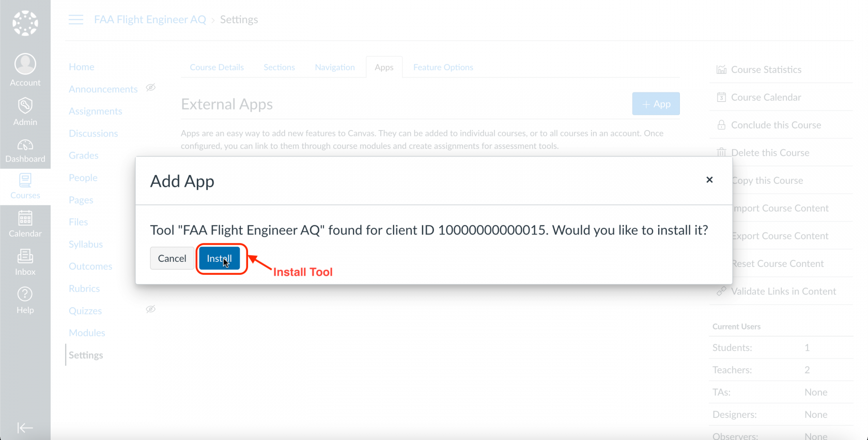Click the Validate Links chain icon
Screen dimensions: 868x440
coord(721,291)
